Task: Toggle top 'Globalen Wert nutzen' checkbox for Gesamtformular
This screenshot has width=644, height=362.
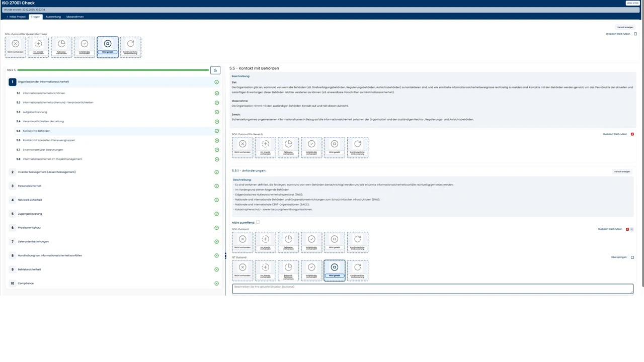Action: (x=635, y=34)
